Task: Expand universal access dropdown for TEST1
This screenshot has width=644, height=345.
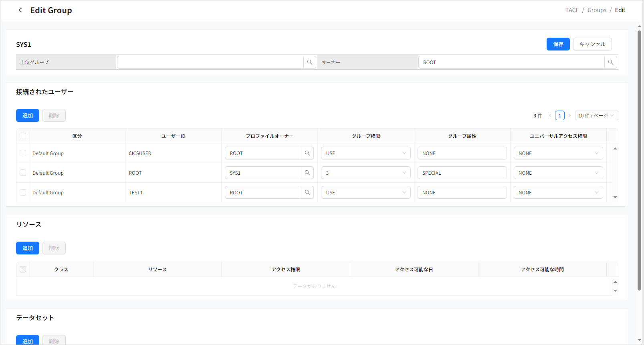Action: [x=558, y=192]
